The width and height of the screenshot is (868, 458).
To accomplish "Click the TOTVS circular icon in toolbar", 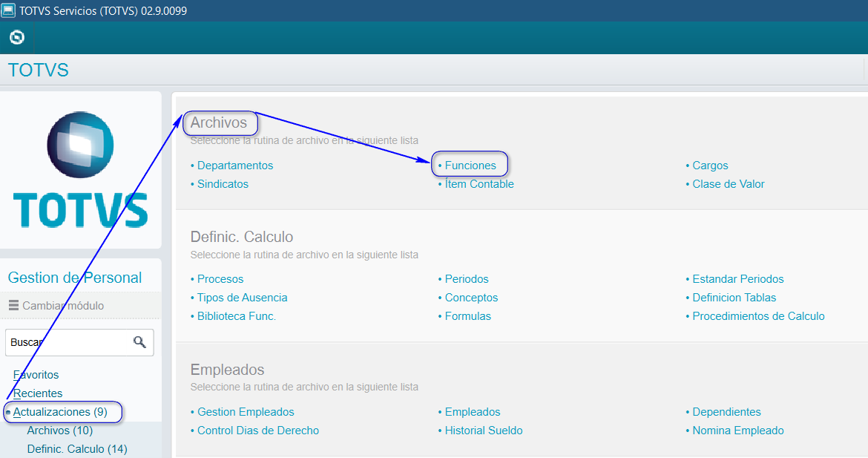I will click(16, 37).
